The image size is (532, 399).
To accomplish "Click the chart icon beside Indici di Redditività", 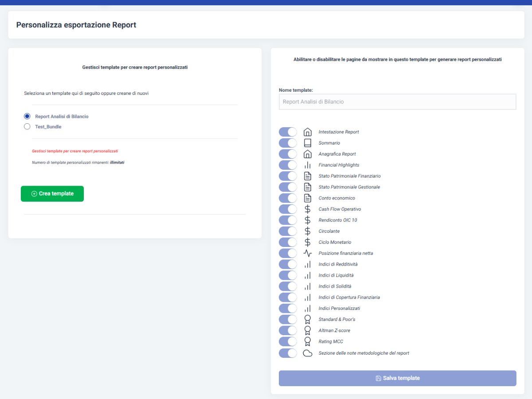I will pyautogui.click(x=308, y=264).
